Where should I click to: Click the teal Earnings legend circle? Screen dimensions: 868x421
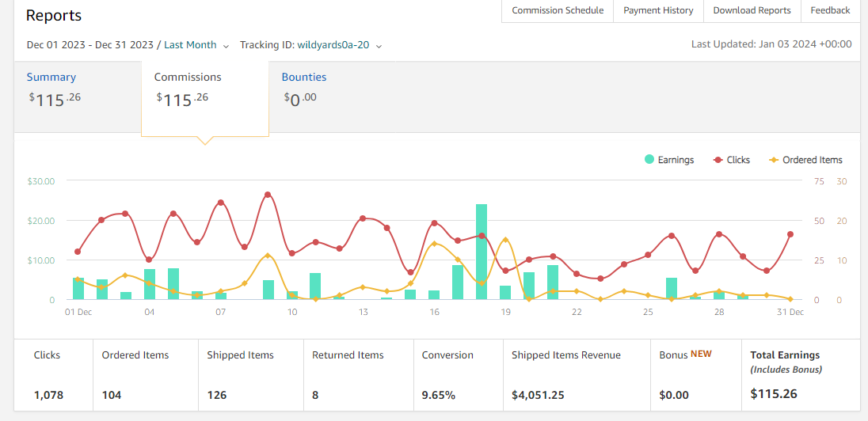coord(649,159)
